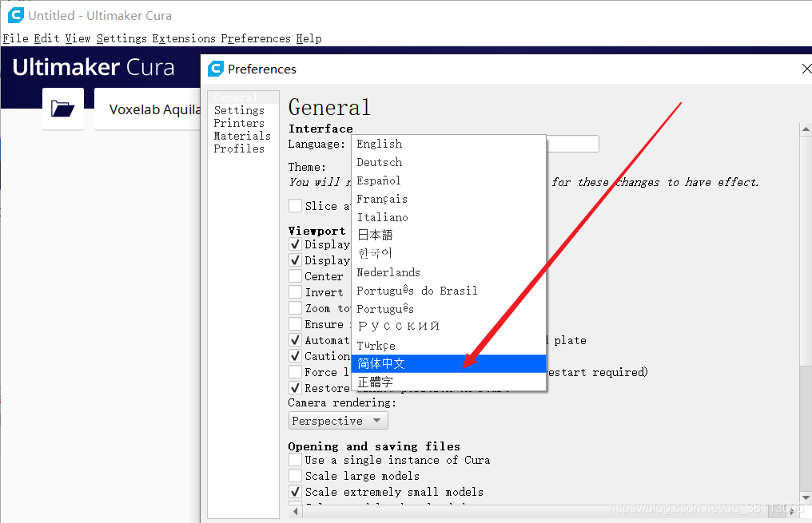Open the File menu

point(15,39)
